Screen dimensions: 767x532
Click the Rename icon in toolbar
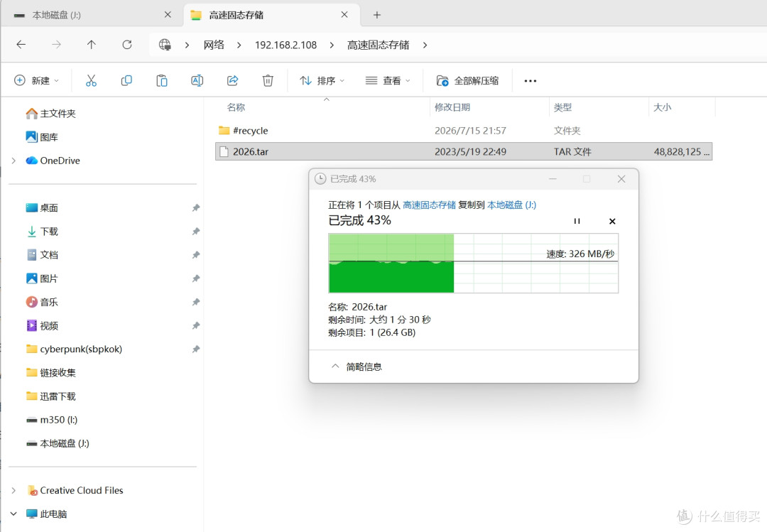pos(197,81)
